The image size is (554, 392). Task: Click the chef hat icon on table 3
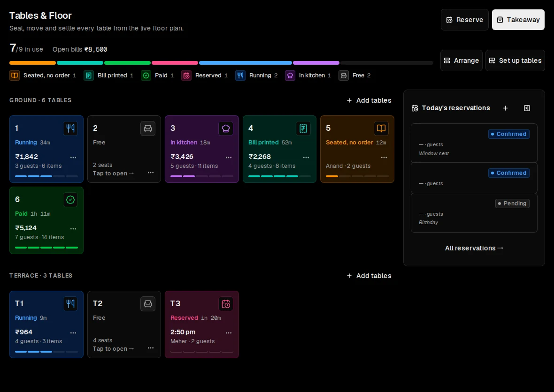[x=226, y=128]
